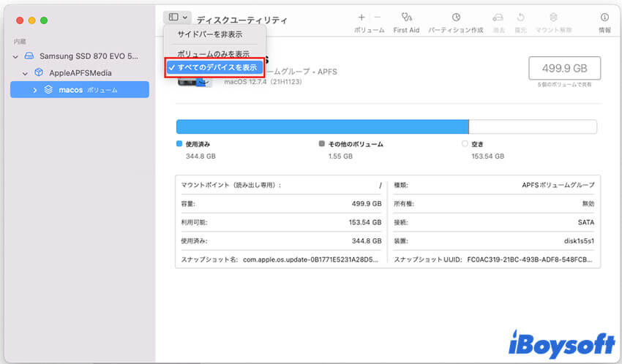Select AppleAPFSMedia in the sidebar
Viewport: 622px width, 364px height.
pyautogui.click(x=80, y=73)
